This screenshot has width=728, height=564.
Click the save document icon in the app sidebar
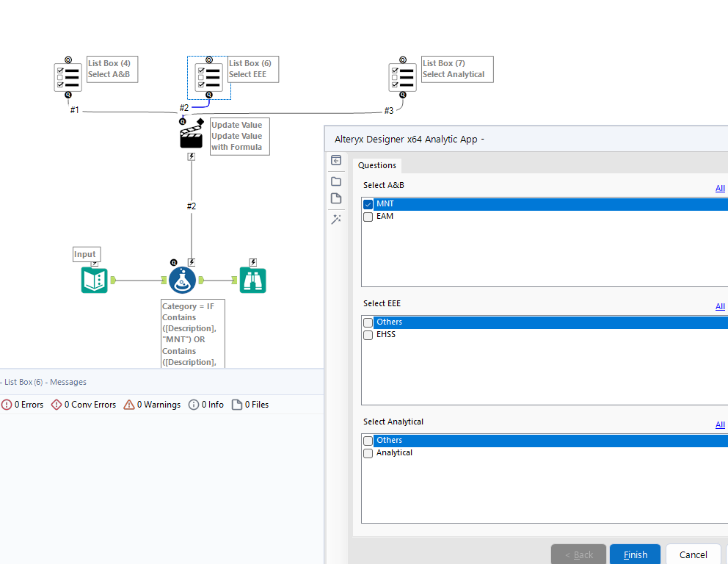[336, 198]
